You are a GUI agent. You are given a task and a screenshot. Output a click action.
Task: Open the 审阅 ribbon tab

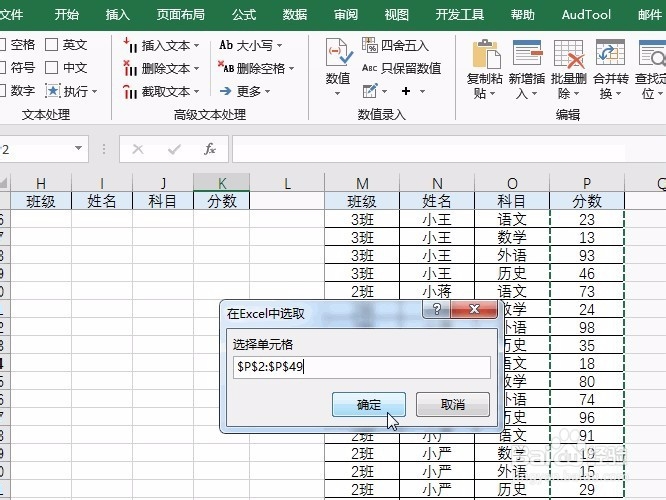(x=346, y=15)
